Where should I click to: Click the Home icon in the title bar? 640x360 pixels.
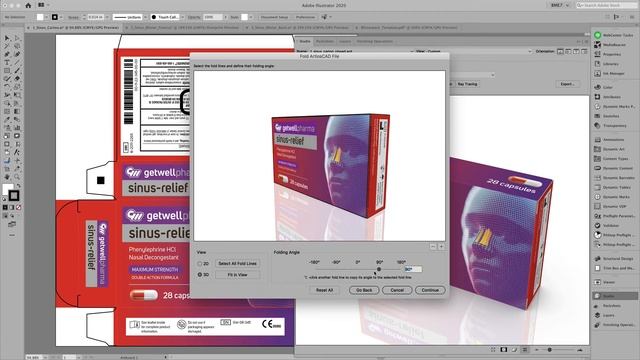(x=28, y=5)
